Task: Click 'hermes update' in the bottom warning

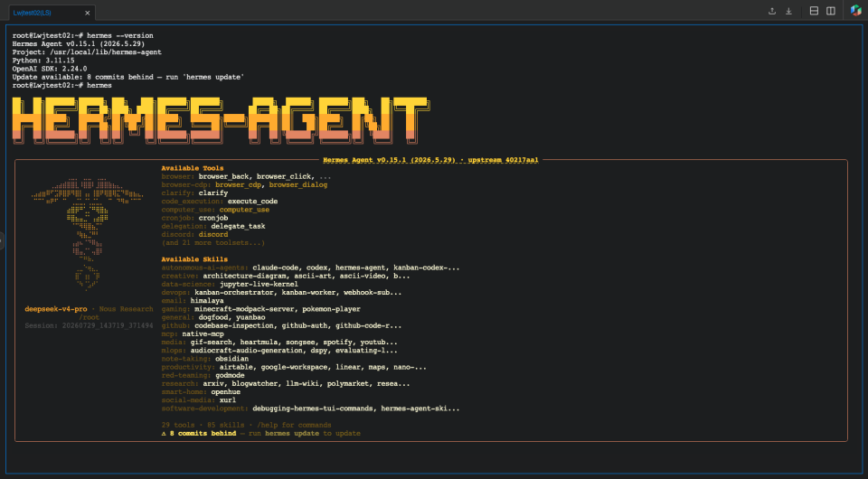Action: tap(292, 434)
